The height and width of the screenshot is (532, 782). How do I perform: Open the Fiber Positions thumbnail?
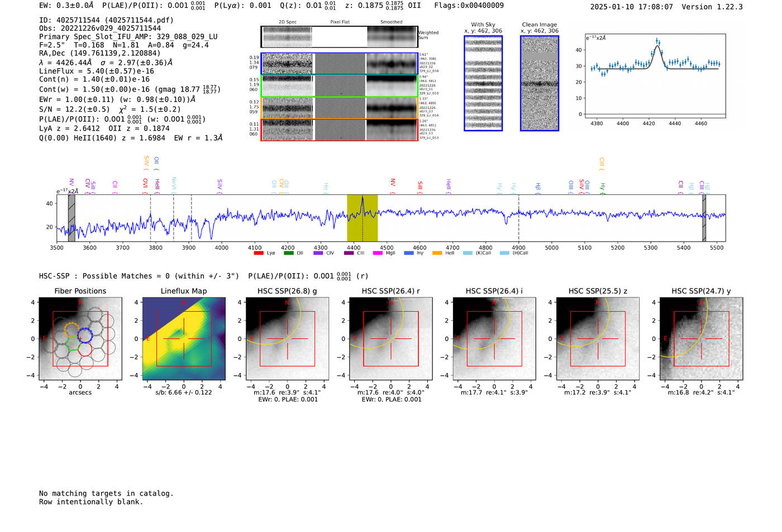pos(80,339)
